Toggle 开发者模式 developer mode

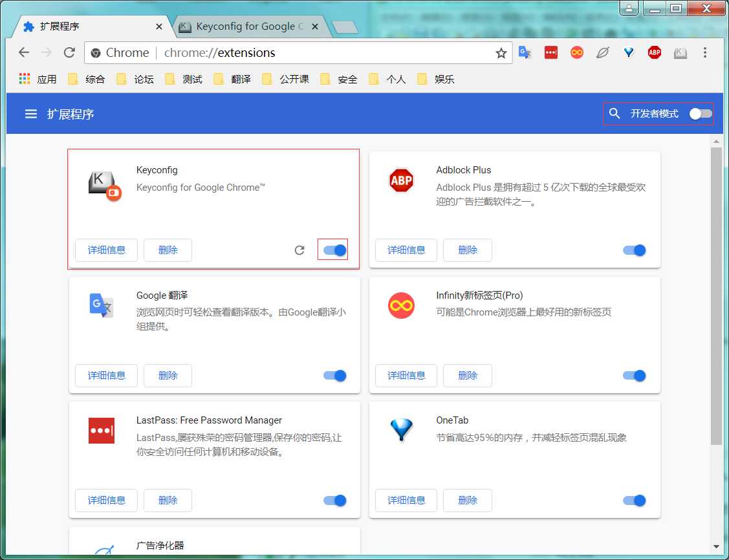(x=700, y=114)
